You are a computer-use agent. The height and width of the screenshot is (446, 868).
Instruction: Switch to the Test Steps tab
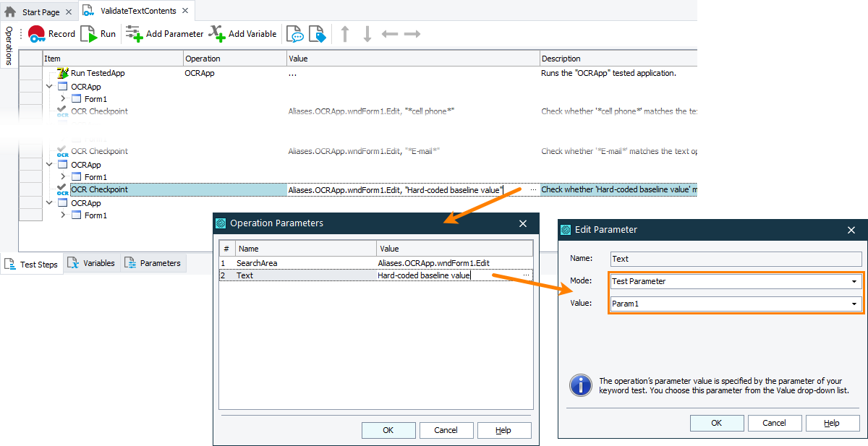coord(32,265)
